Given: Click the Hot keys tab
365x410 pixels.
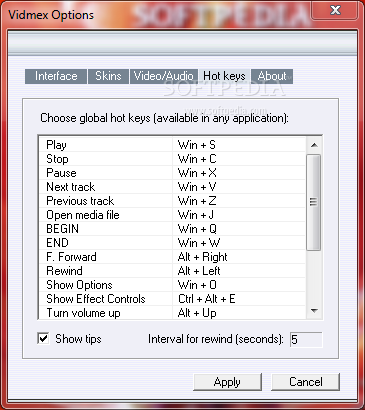Looking at the screenshot, I should [224, 76].
